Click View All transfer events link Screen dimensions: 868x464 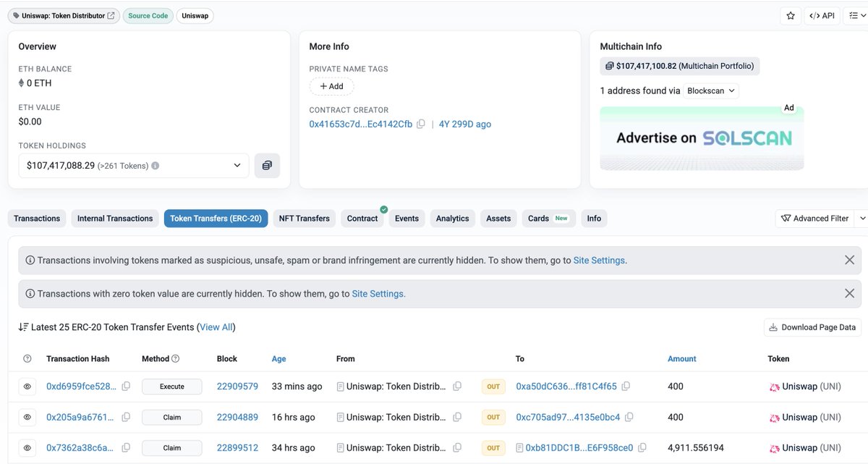click(216, 327)
